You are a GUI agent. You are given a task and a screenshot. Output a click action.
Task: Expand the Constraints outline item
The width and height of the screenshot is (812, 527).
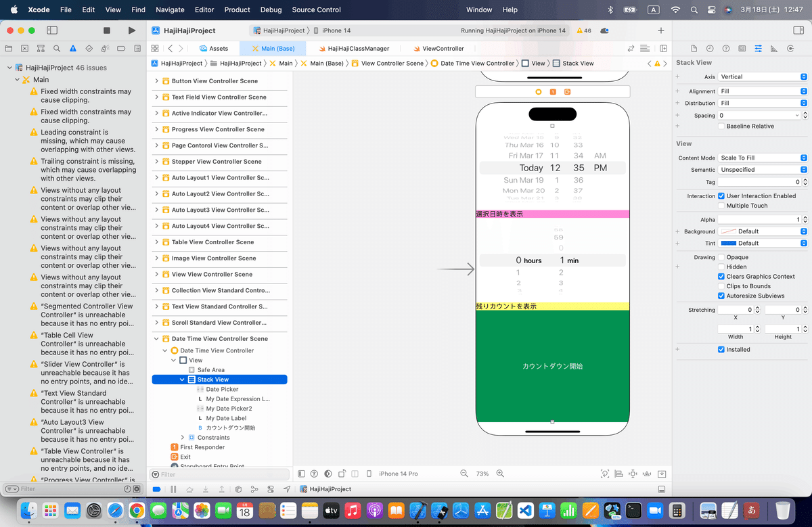click(183, 438)
